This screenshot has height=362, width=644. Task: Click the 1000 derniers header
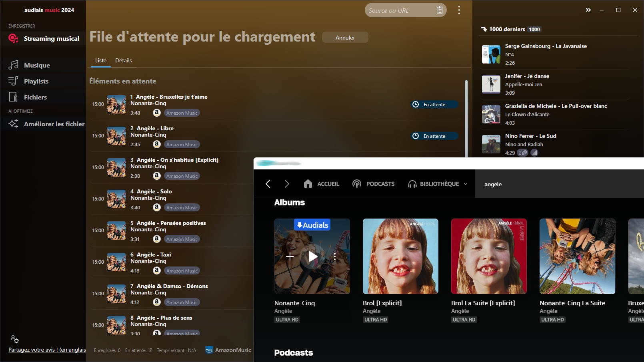[507, 29]
